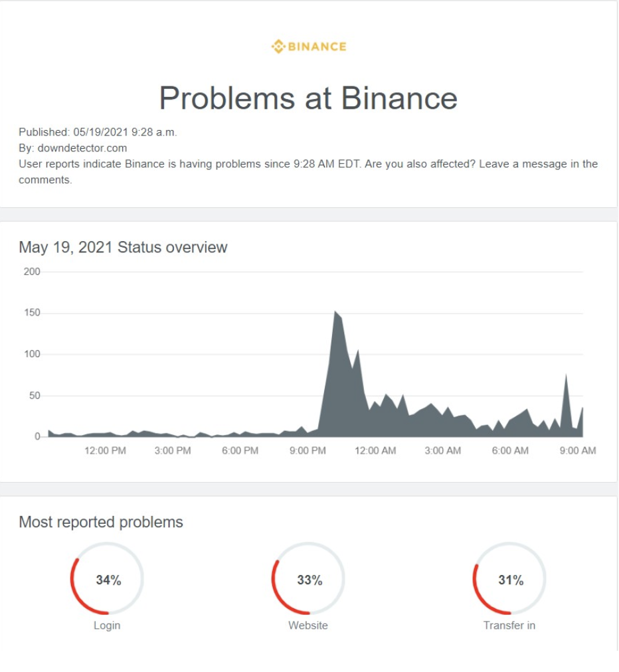
Task: Open the downdetector.com author link
Action: [x=82, y=148]
